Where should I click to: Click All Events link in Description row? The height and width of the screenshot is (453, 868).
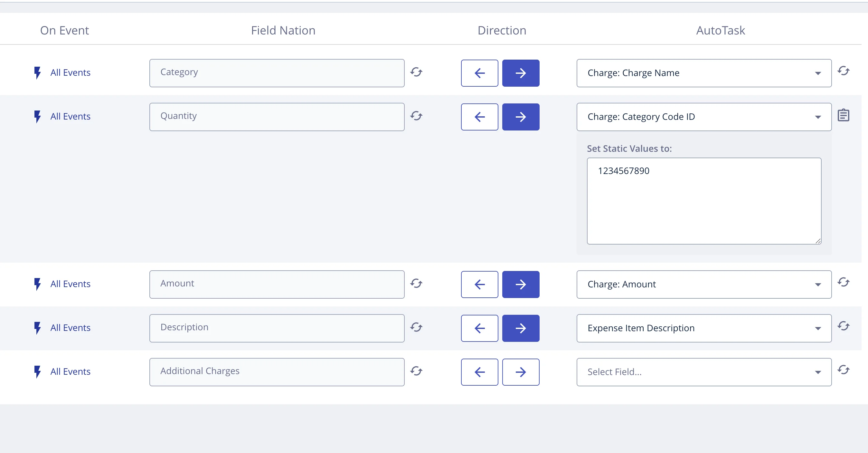(x=71, y=328)
